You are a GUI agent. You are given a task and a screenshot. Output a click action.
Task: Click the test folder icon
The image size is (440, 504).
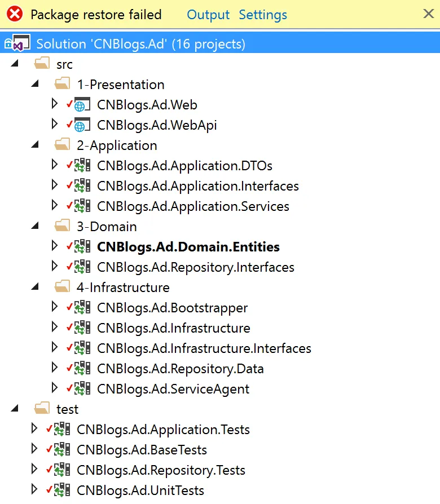42,409
